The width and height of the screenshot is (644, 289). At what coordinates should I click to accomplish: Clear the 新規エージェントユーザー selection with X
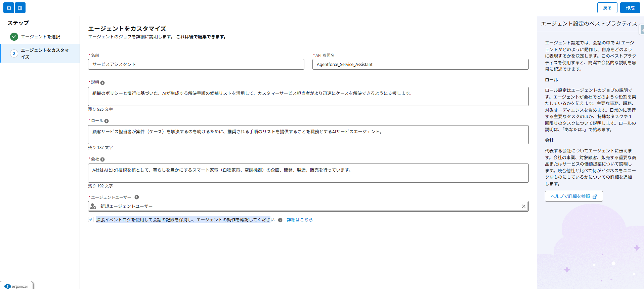tap(523, 206)
